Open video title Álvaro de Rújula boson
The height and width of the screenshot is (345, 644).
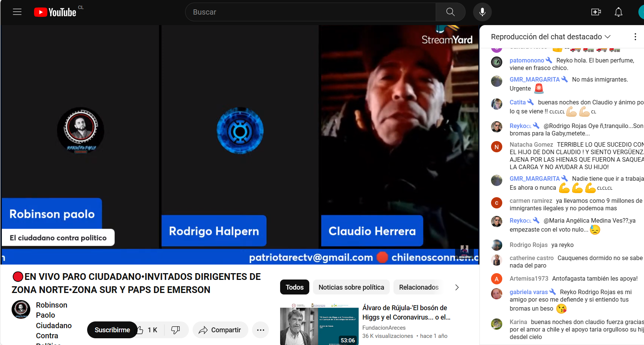click(x=406, y=312)
